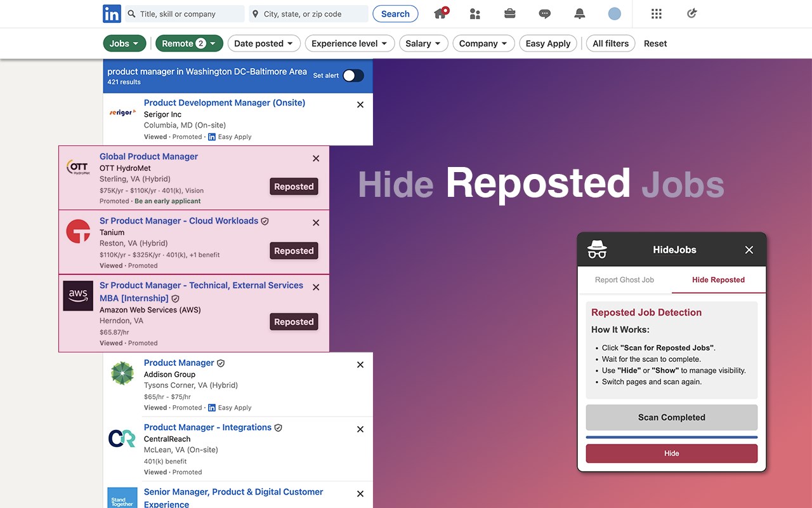Click "Amazon Web Services (AWS)" company name
This screenshot has height=508, width=812.
click(x=150, y=310)
